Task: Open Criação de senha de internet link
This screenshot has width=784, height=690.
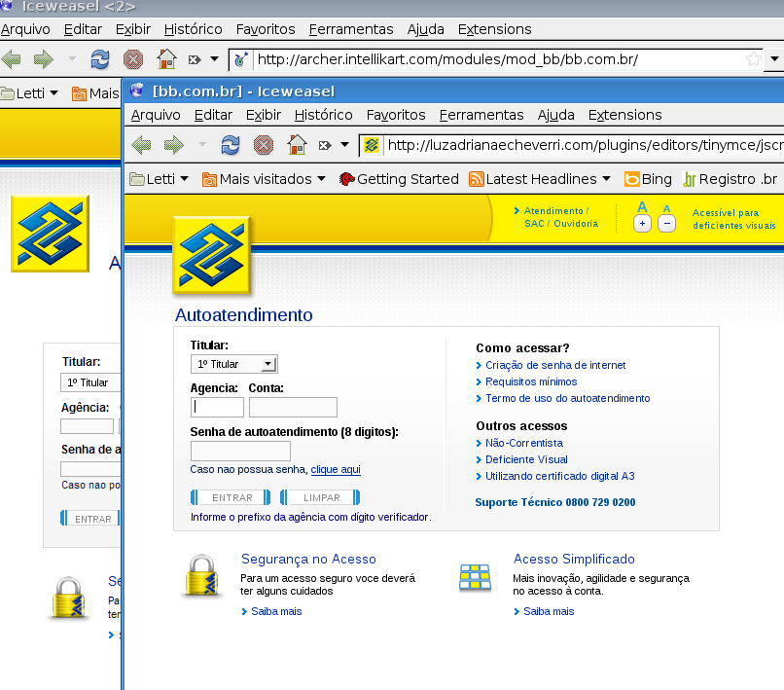Action: 555,365
